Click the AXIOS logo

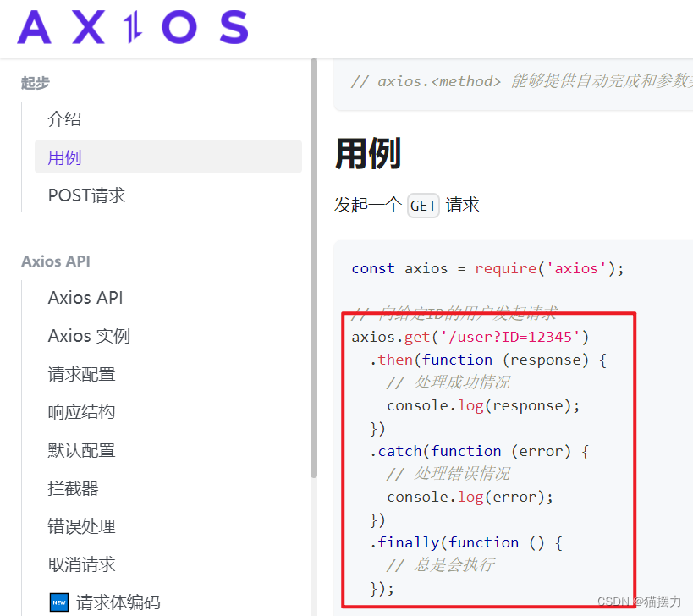[133, 27]
